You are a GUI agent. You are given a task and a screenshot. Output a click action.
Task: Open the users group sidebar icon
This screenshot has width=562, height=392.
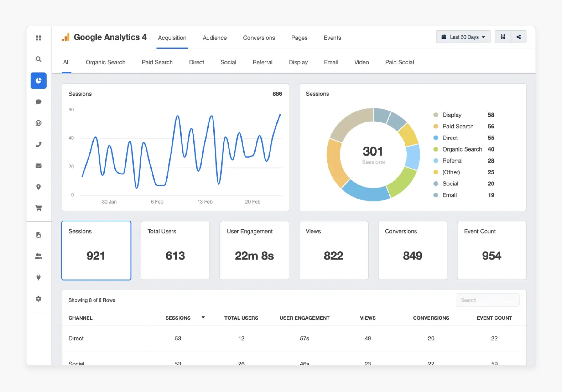click(38, 256)
